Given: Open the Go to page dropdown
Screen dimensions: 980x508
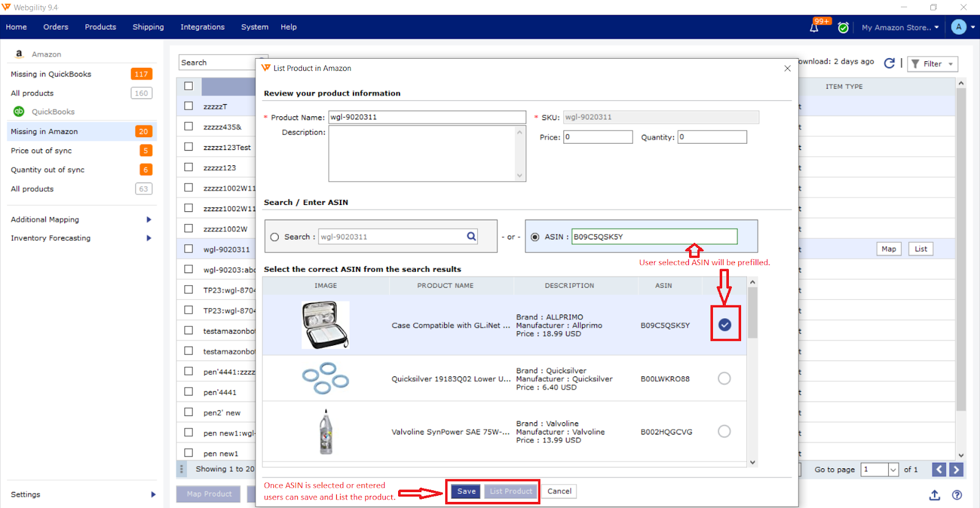Looking at the screenshot, I should coord(893,469).
